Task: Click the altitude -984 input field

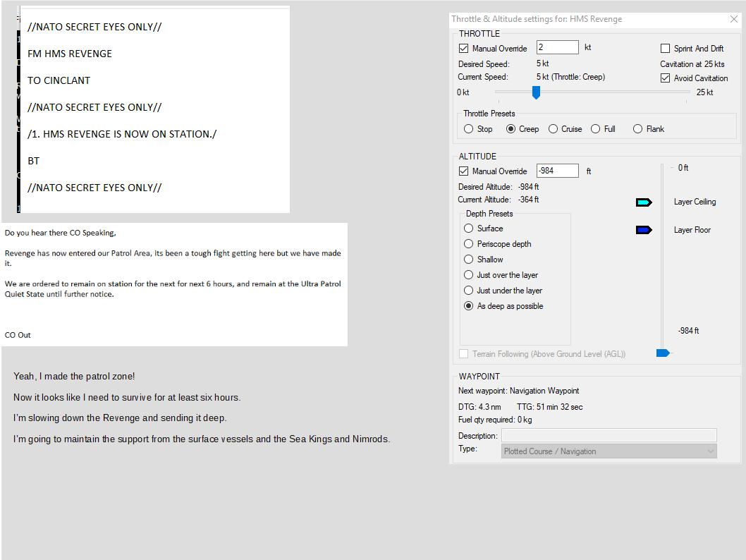Action: point(557,171)
